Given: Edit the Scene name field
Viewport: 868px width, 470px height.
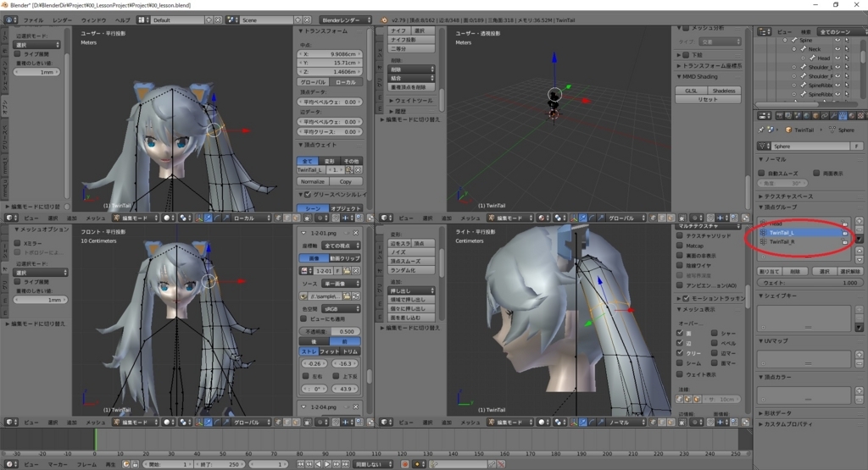Looking at the screenshot, I should click(x=267, y=20).
